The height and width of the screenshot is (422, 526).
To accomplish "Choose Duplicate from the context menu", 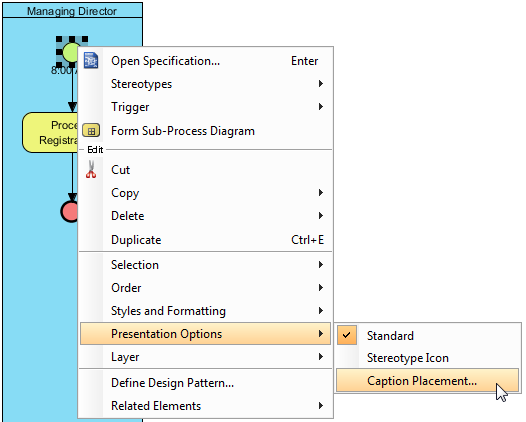I will (205, 240).
